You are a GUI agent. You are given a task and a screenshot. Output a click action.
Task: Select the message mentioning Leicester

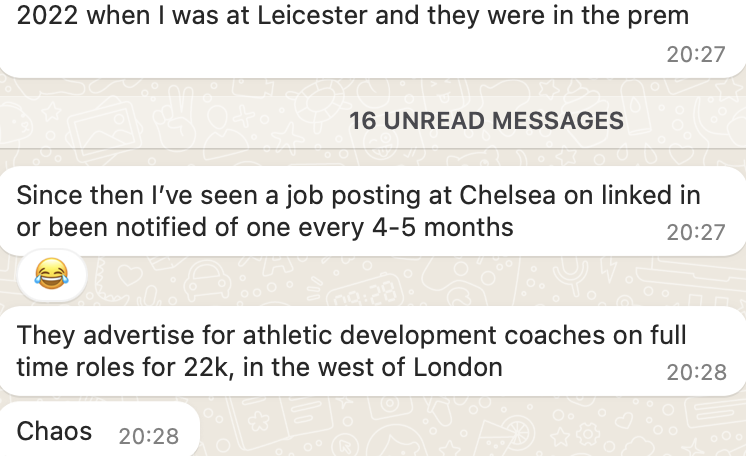[x=373, y=38]
